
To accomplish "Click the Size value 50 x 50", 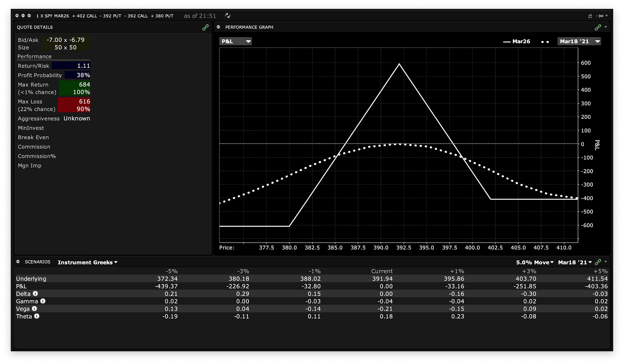I will pos(66,48).
